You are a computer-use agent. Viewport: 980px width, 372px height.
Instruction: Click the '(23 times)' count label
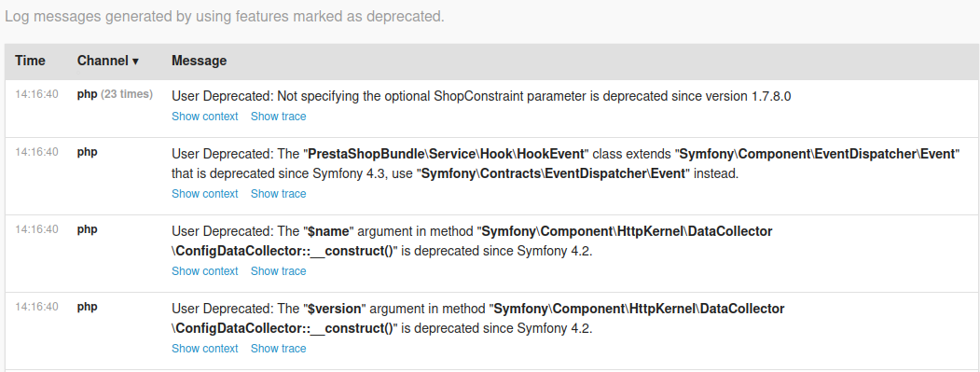[x=127, y=94]
